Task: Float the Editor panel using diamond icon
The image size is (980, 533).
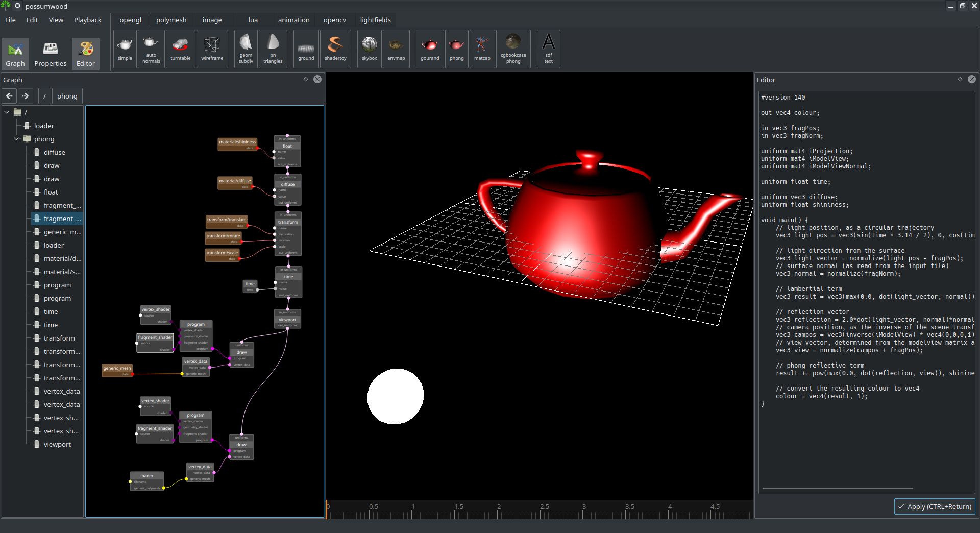Action: pos(960,79)
